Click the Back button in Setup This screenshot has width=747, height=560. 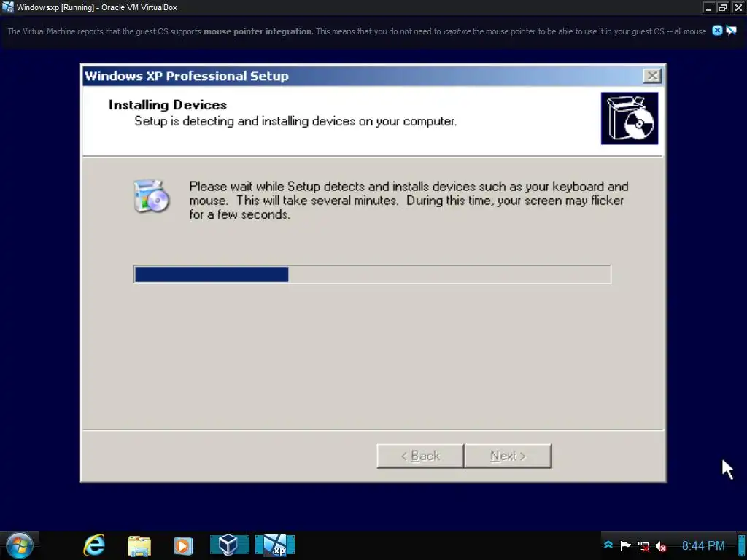pos(420,456)
